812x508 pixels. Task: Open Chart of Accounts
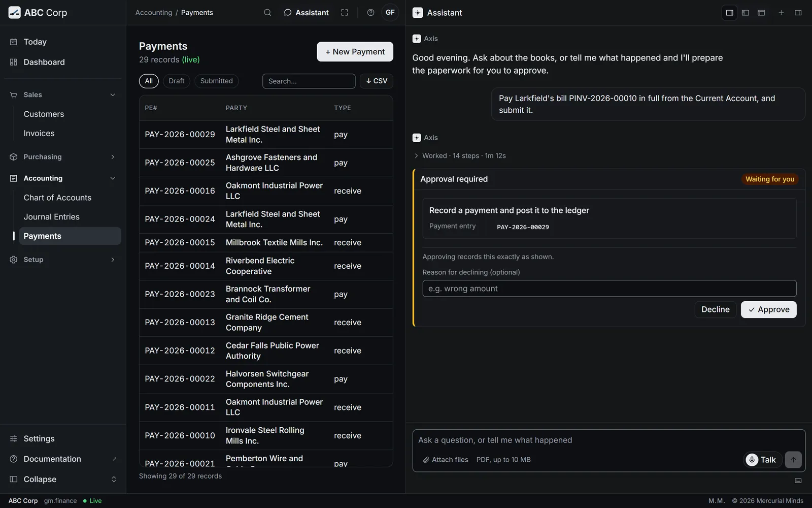pyautogui.click(x=70, y=198)
